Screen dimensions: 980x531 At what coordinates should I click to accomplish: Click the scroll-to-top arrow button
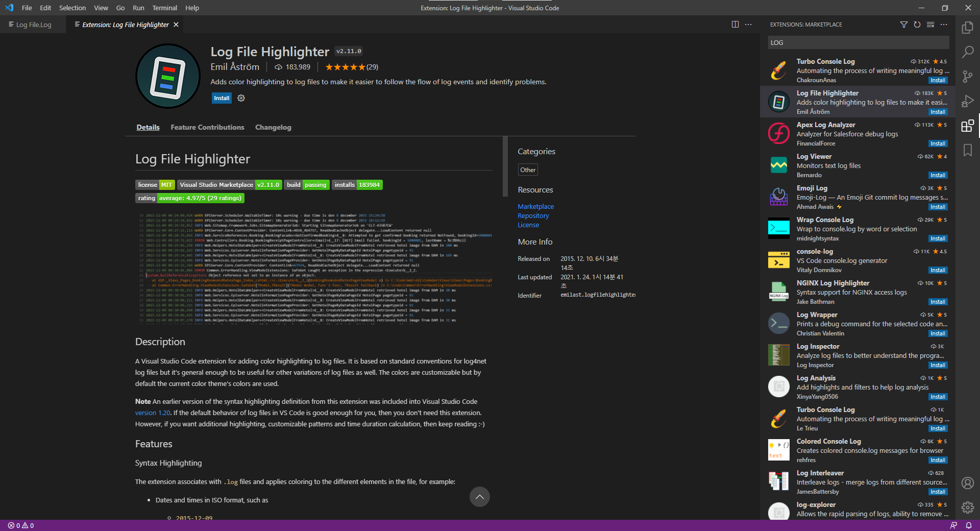pos(480,497)
